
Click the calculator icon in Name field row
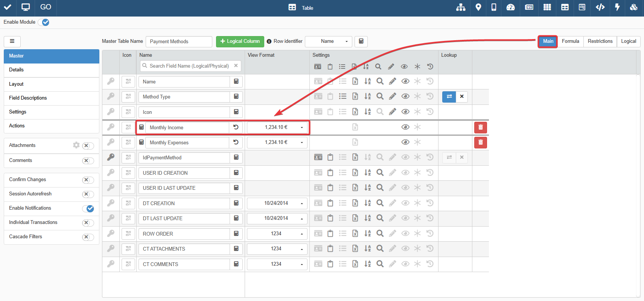(x=236, y=82)
